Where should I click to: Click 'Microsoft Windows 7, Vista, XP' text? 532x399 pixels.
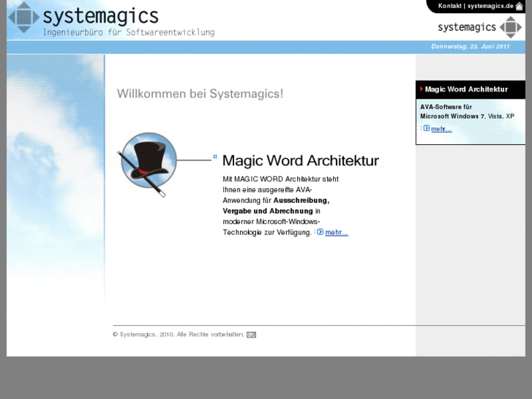coord(467,116)
